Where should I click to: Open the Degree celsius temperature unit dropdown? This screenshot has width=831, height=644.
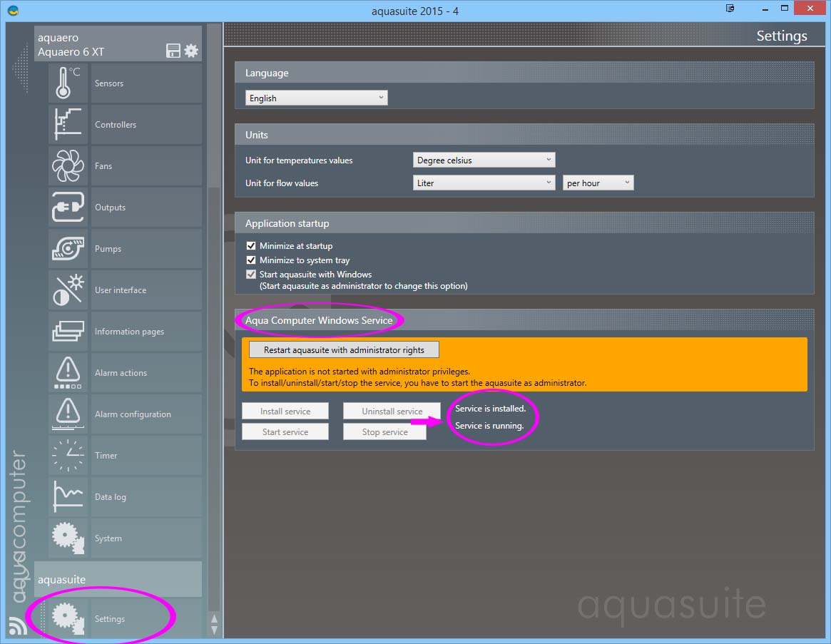click(484, 160)
